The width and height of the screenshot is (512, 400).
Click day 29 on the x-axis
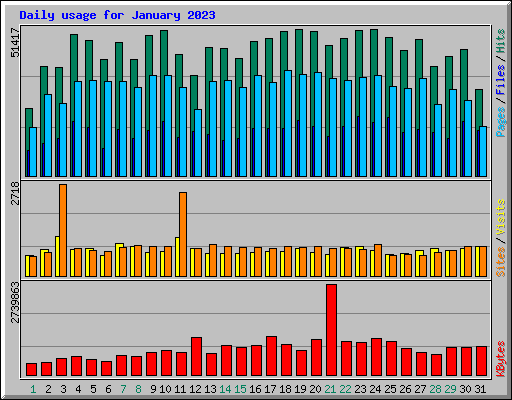tap(450, 389)
